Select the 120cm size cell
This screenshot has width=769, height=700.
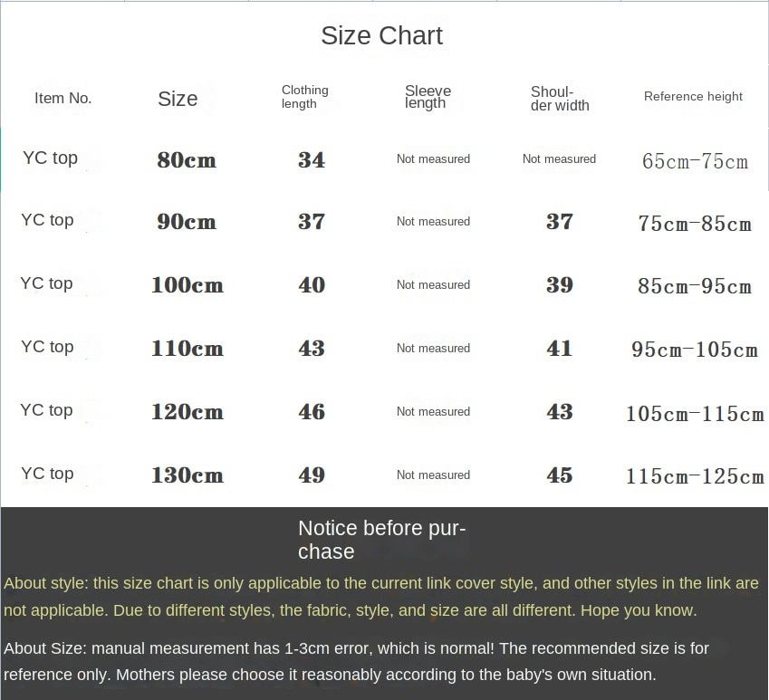(187, 411)
